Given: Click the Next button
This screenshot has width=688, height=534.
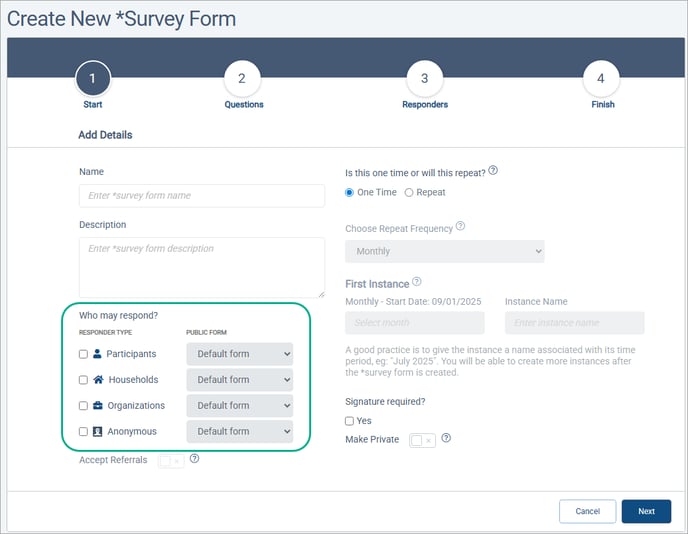Looking at the screenshot, I should click(646, 511).
